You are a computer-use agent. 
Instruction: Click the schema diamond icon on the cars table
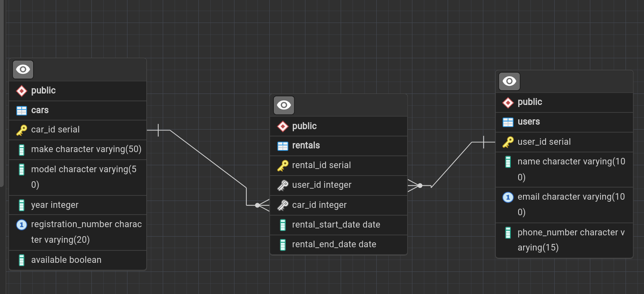(x=21, y=91)
